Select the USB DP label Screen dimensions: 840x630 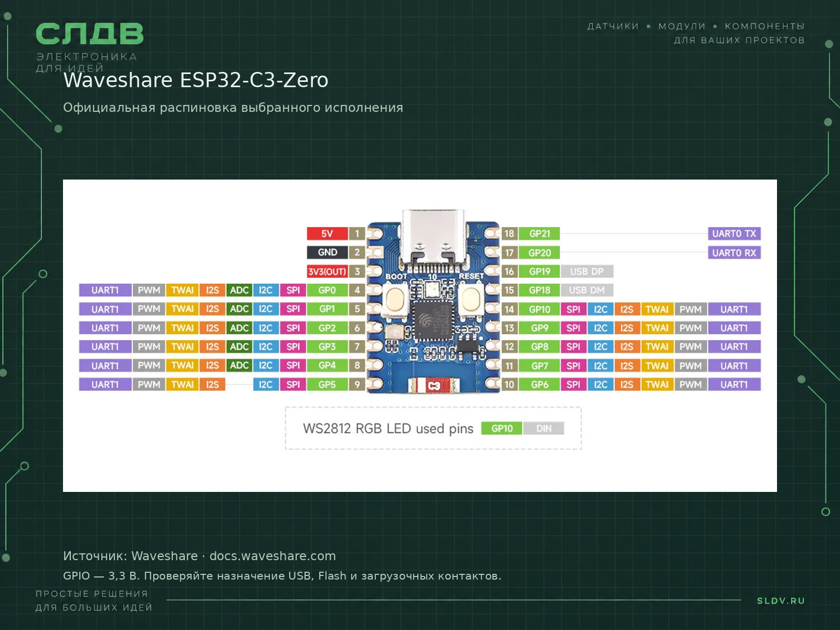pyautogui.click(x=587, y=271)
